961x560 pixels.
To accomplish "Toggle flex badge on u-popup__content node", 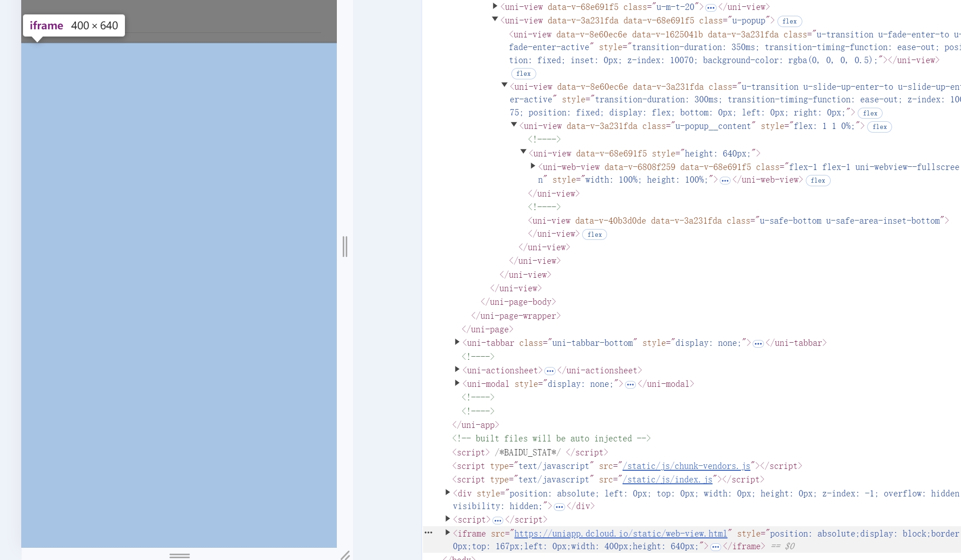I will tap(879, 127).
